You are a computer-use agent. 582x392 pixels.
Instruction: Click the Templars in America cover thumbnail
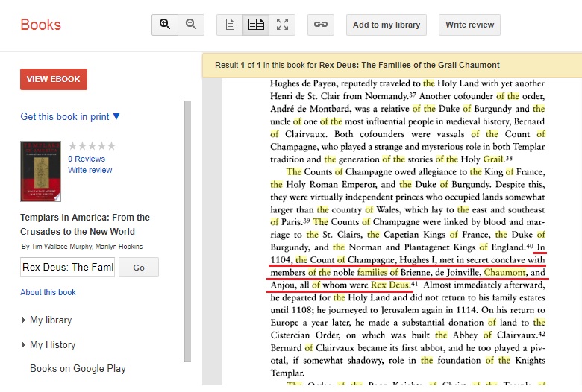click(40, 171)
